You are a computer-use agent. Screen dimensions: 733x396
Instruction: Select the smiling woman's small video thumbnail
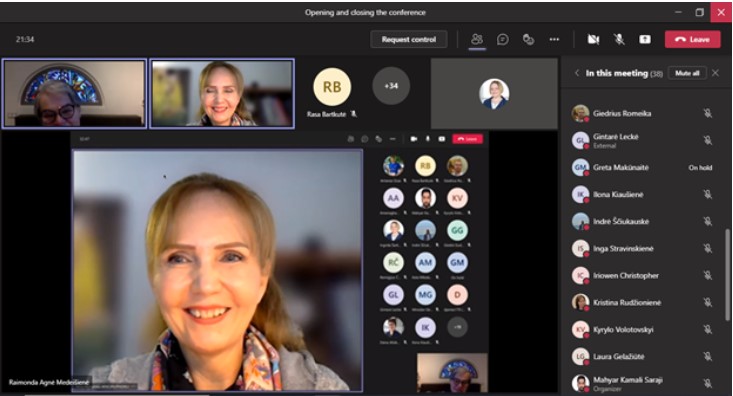click(222, 93)
